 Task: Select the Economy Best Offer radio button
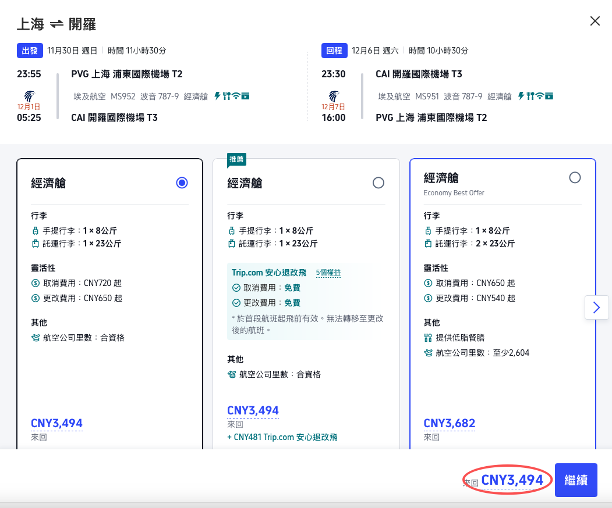pos(575,178)
